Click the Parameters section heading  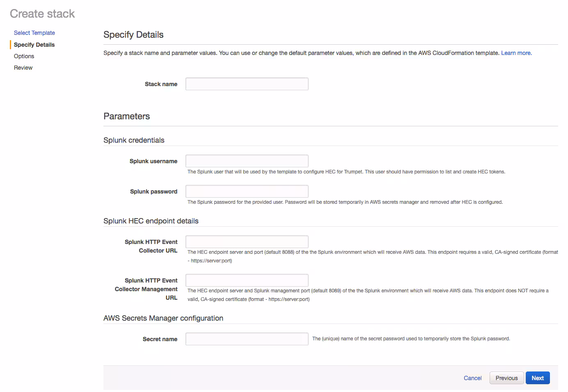click(126, 116)
